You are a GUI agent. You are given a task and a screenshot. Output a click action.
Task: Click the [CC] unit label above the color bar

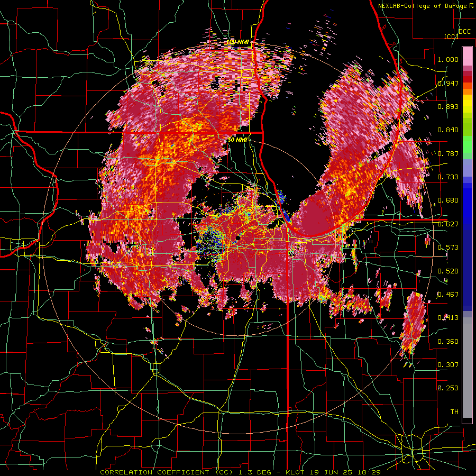(x=451, y=36)
